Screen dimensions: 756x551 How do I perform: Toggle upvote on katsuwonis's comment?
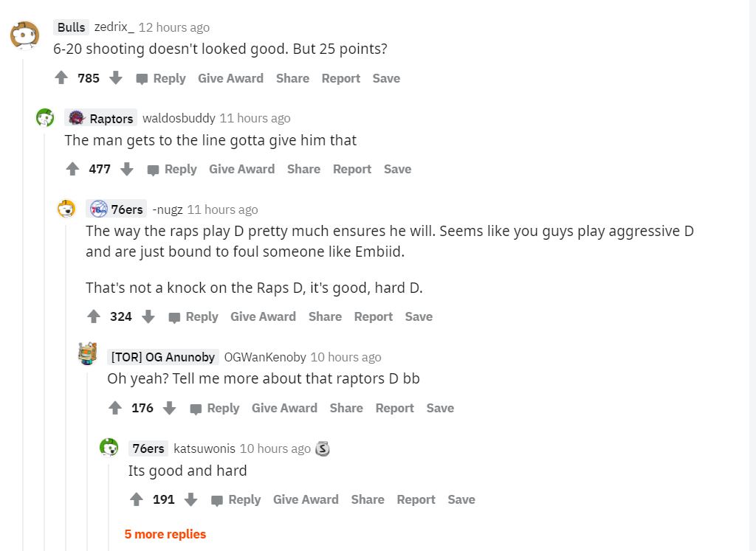(136, 499)
